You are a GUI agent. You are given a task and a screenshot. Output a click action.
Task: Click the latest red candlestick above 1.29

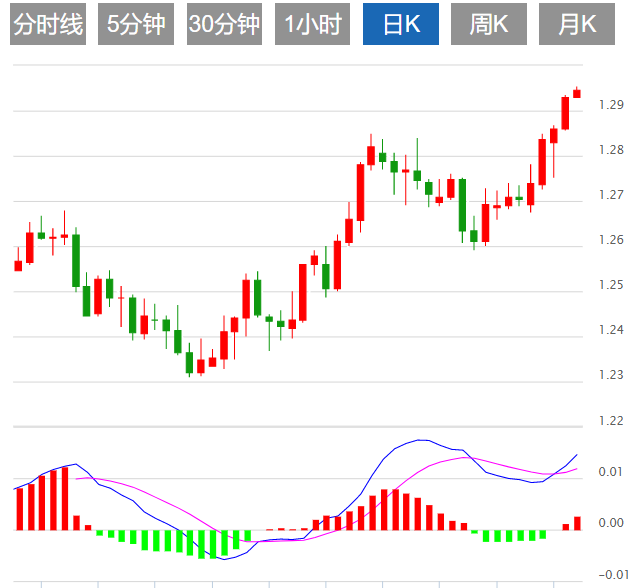(577, 93)
